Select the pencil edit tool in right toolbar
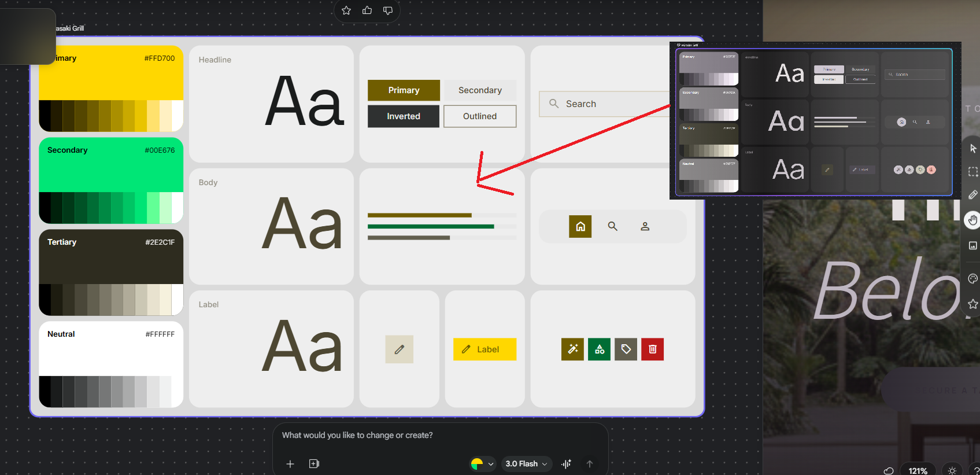Image resolution: width=980 pixels, height=475 pixels. (973, 195)
